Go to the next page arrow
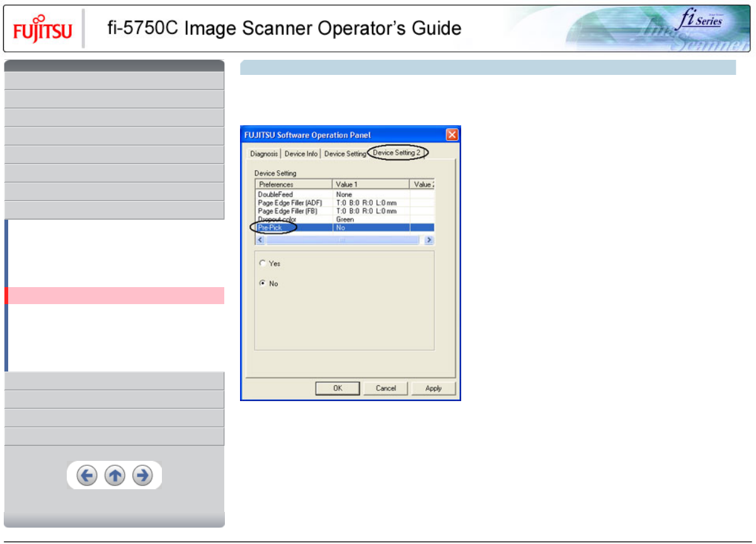The image size is (756, 544). tap(143, 476)
